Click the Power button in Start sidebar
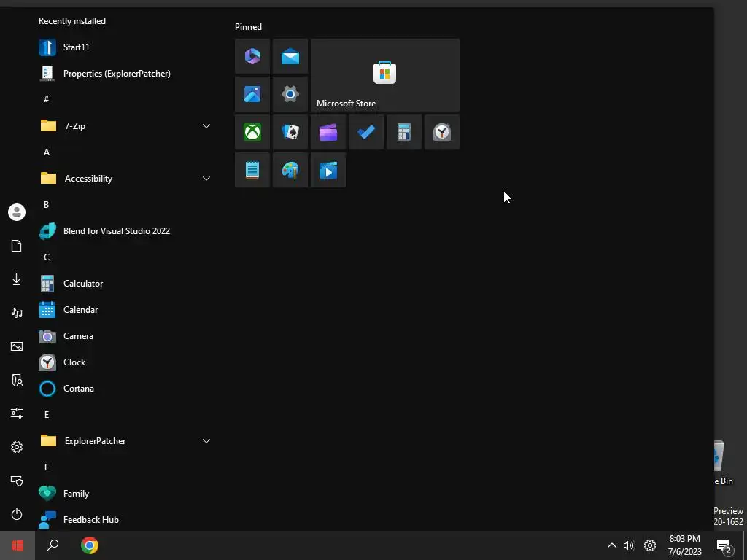Screen dimensions: 747x560 pyautogui.click(x=17, y=514)
